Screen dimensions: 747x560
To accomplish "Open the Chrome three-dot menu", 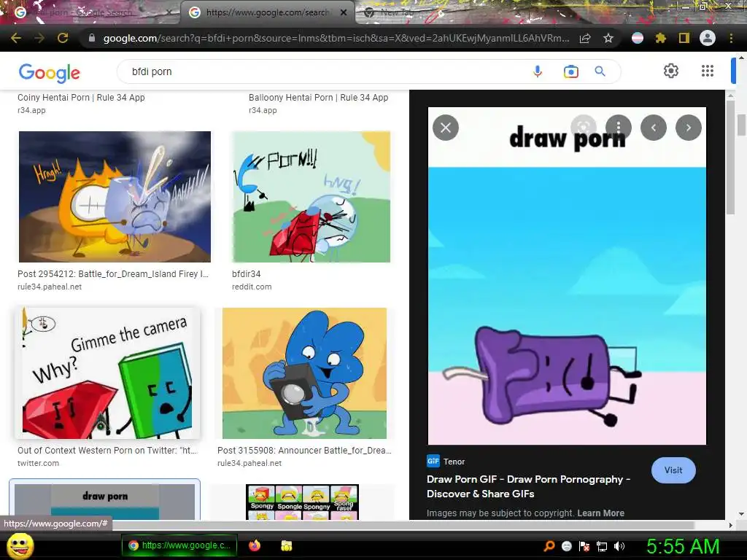I will pos(731,38).
